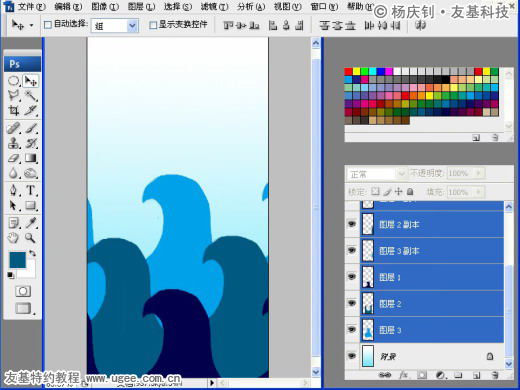Image resolution: width=520 pixels, height=390 pixels.
Task: Create a new layer icon
Action: (477, 375)
